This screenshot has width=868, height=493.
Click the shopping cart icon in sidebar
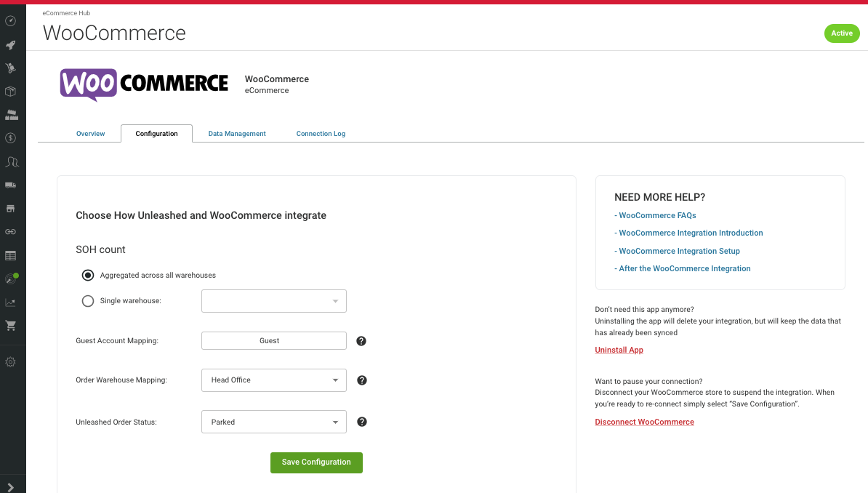(10, 326)
